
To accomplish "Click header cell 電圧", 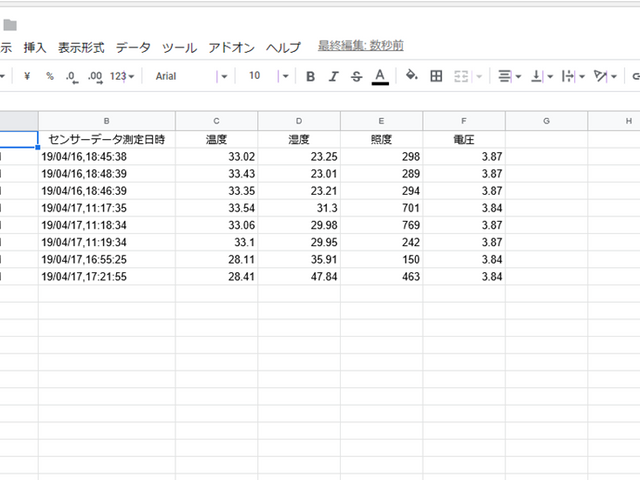I will [464, 140].
